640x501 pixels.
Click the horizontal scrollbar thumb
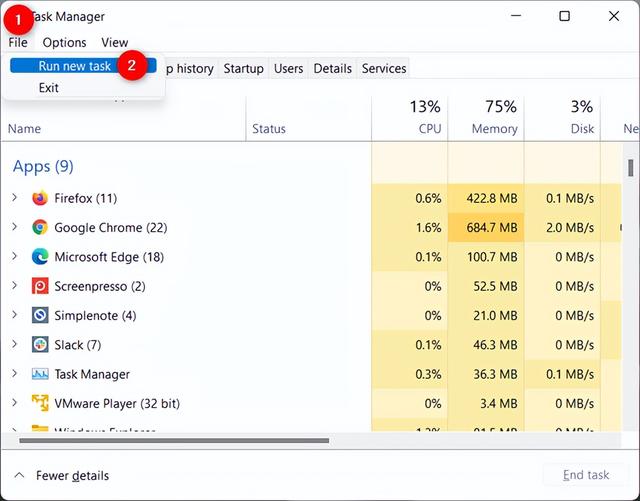(174, 441)
